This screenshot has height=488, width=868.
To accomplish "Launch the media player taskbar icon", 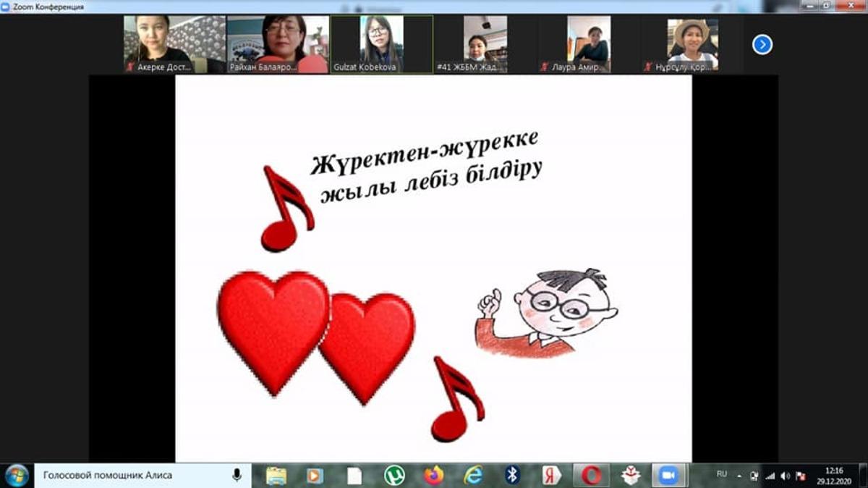I will [x=315, y=475].
